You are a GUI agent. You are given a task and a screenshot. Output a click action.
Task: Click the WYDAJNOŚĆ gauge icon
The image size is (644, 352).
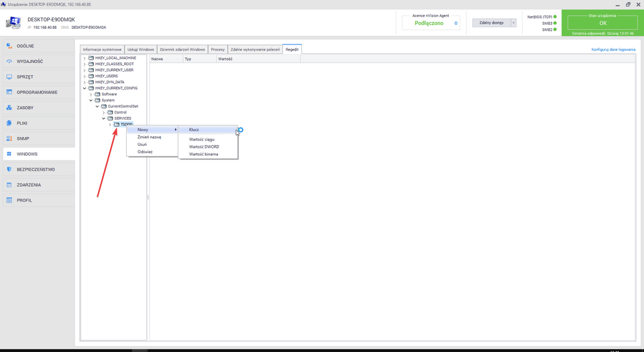9,62
